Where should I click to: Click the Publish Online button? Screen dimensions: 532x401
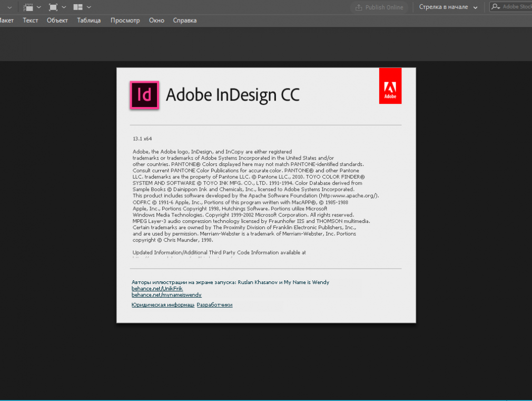[x=379, y=7]
